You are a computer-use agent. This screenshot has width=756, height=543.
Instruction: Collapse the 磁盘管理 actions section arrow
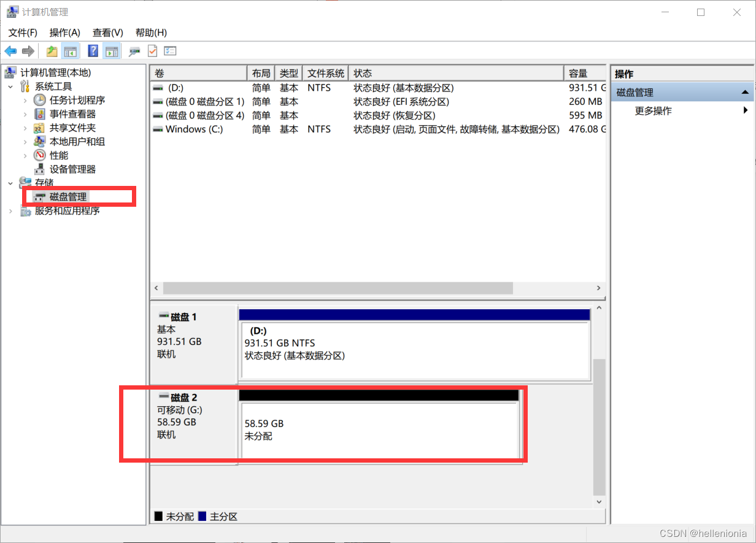[x=745, y=93]
